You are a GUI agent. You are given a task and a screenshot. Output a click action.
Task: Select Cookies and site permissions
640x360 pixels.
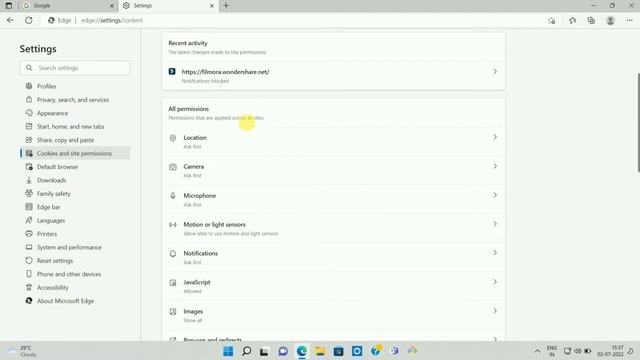75,153
